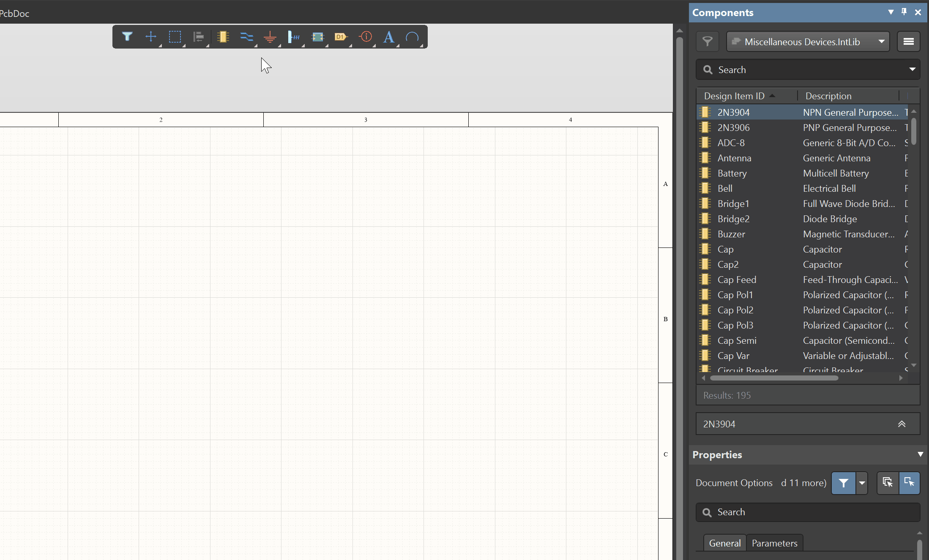Select the Place Part component icon
929x560 pixels.
coord(223,37)
